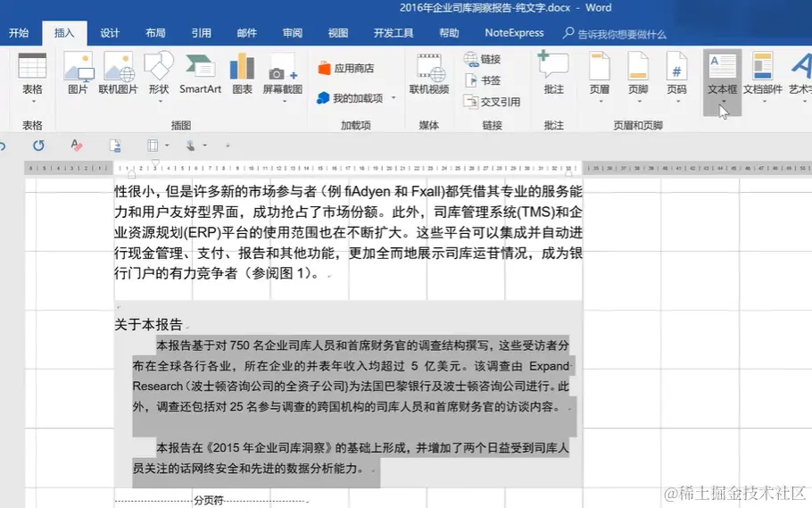Image resolution: width=812 pixels, height=508 pixels.
Task: Click the first-line indent marker on ruler
Action: point(155,162)
